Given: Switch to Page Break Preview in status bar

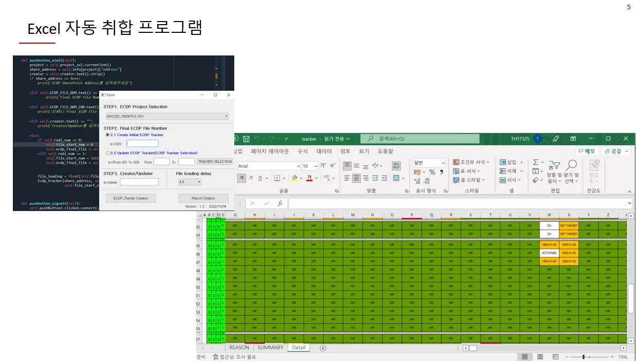Looking at the screenshot, I should (555, 357).
